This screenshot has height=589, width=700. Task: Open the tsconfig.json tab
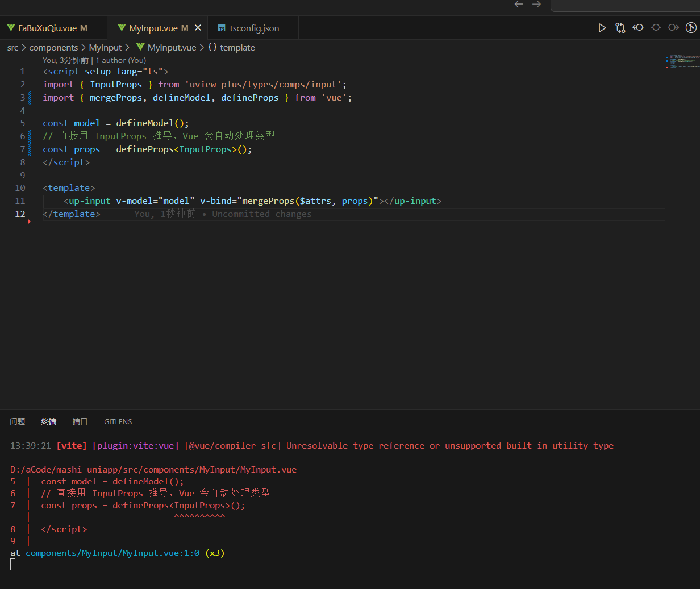254,28
